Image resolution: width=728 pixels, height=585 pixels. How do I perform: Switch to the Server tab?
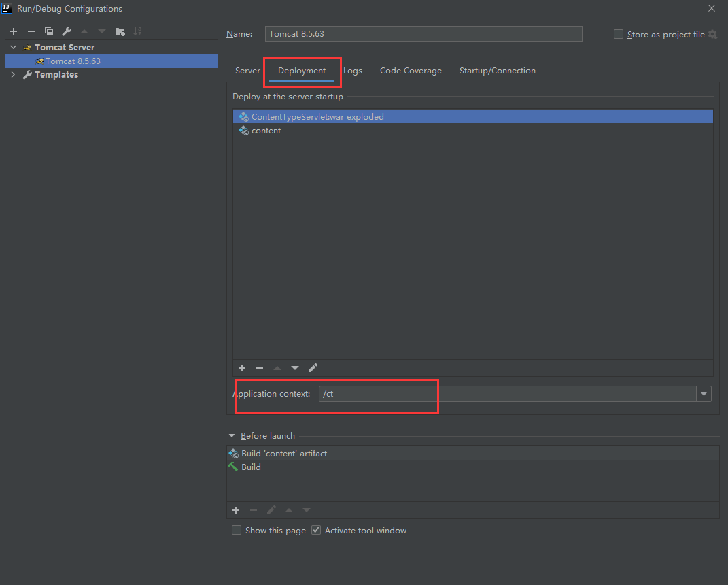click(247, 71)
